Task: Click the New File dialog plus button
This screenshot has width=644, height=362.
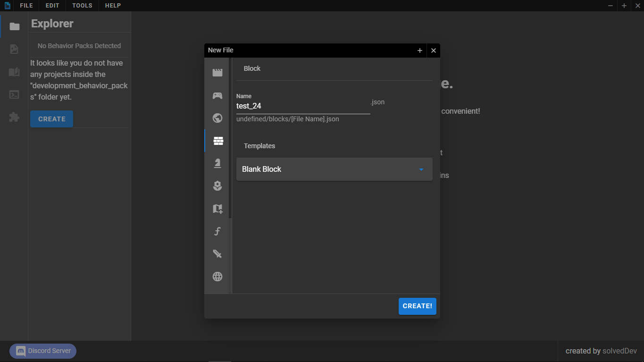Action: coord(420,51)
